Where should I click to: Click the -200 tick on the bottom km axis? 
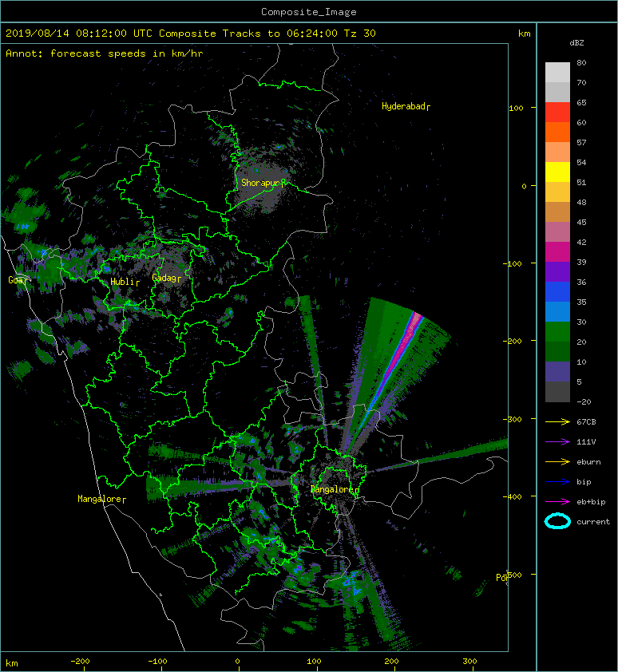click(80, 662)
